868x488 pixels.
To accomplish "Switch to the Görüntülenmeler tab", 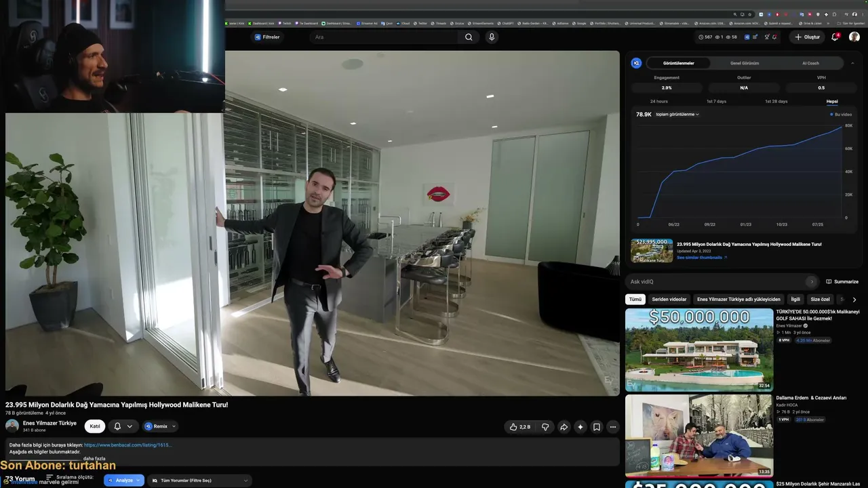I will 678,63.
